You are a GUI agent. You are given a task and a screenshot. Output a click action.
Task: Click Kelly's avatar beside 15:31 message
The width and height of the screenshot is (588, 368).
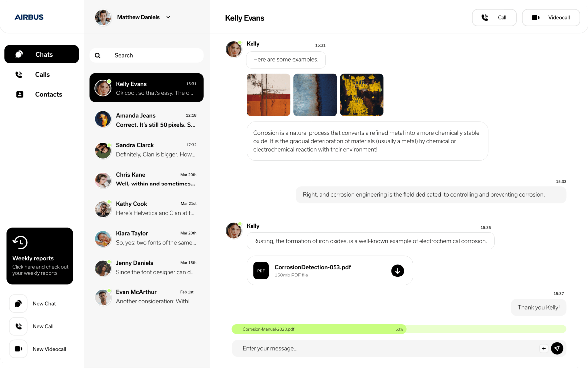click(233, 49)
